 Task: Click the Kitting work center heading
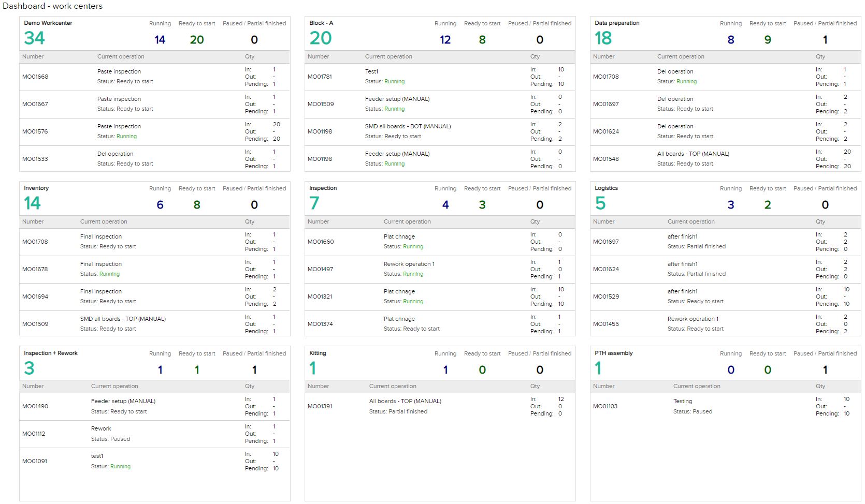[x=318, y=353]
